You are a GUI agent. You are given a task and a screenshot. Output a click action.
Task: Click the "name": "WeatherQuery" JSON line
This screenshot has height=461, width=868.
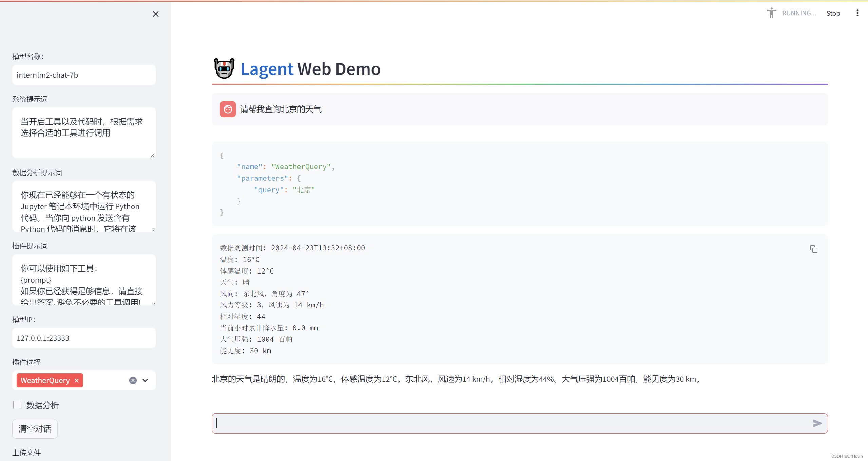[x=286, y=167]
